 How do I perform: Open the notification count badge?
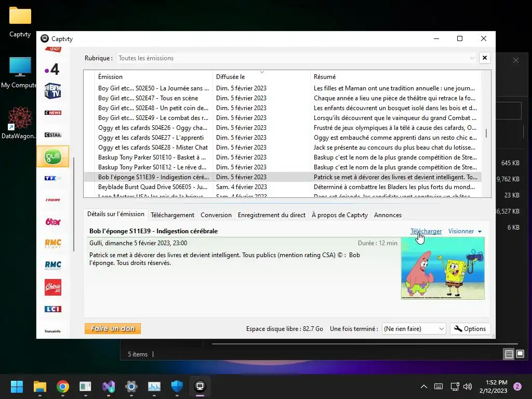517,387
